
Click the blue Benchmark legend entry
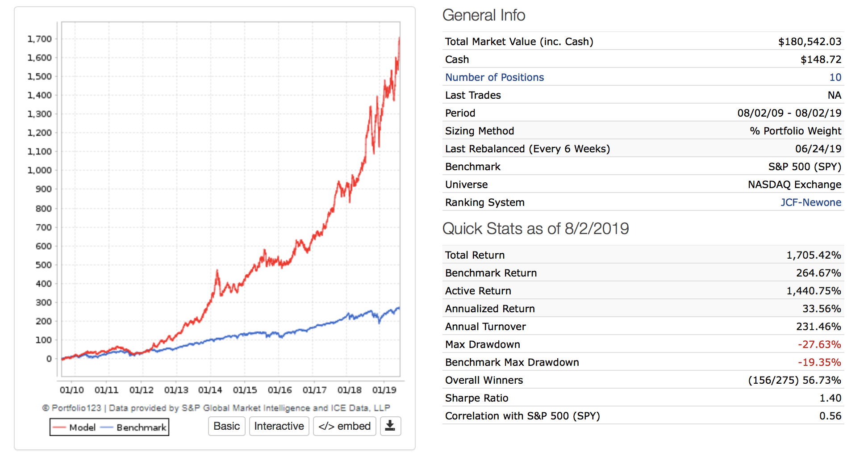click(x=134, y=427)
